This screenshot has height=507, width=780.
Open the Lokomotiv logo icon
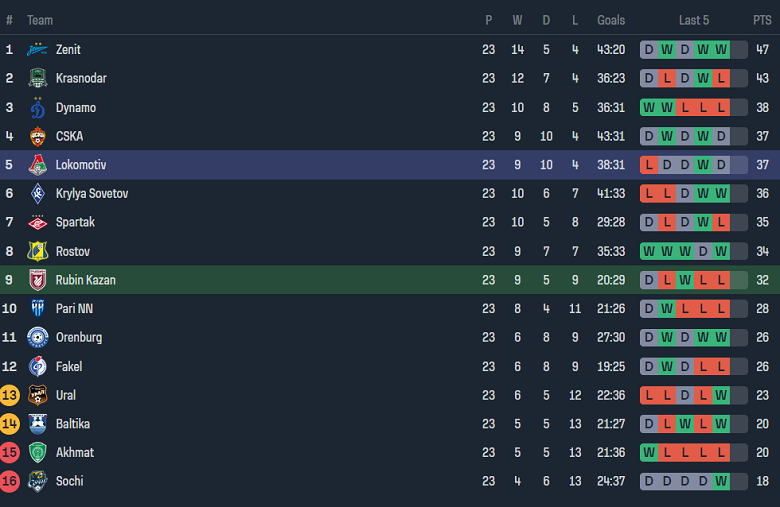pos(38,165)
